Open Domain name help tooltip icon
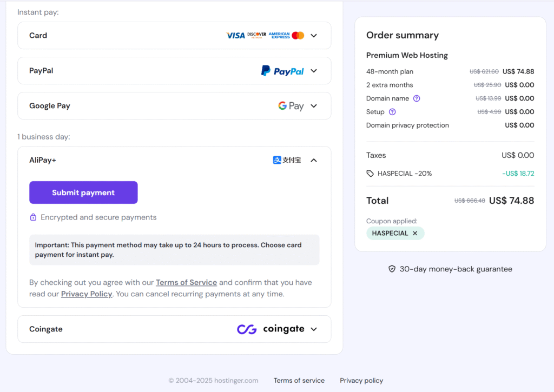This screenshot has height=392, width=554. 417,98
